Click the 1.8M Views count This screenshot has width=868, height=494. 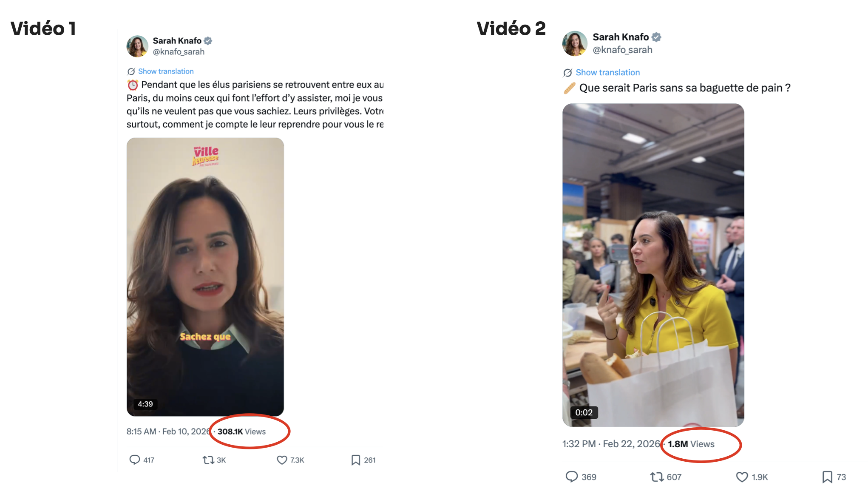tap(691, 444)
